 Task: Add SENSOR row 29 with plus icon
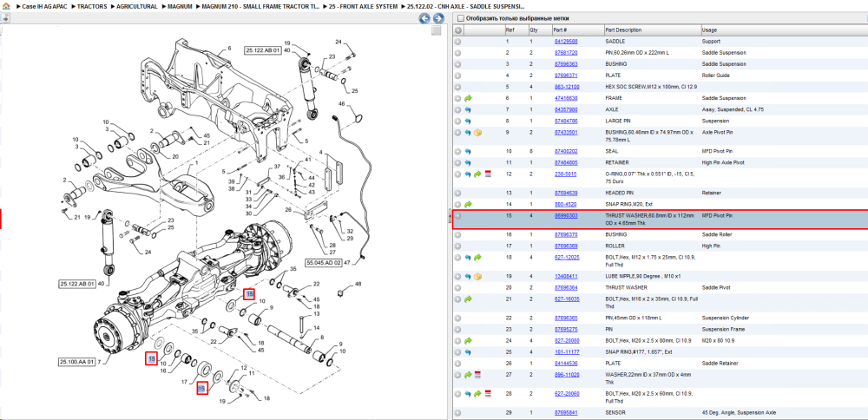coord(457,413)
